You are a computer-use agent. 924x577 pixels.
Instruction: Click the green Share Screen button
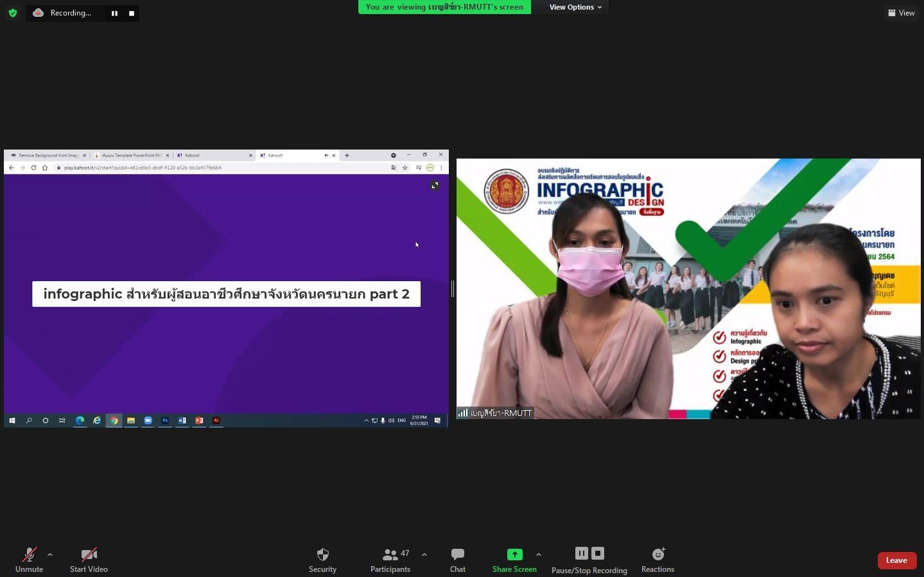pos(514,560)
